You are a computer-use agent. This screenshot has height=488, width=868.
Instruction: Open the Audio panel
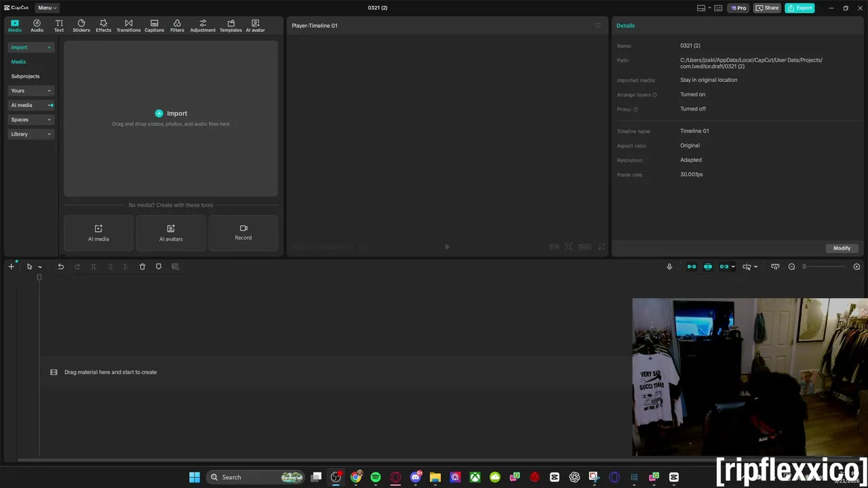37,26
